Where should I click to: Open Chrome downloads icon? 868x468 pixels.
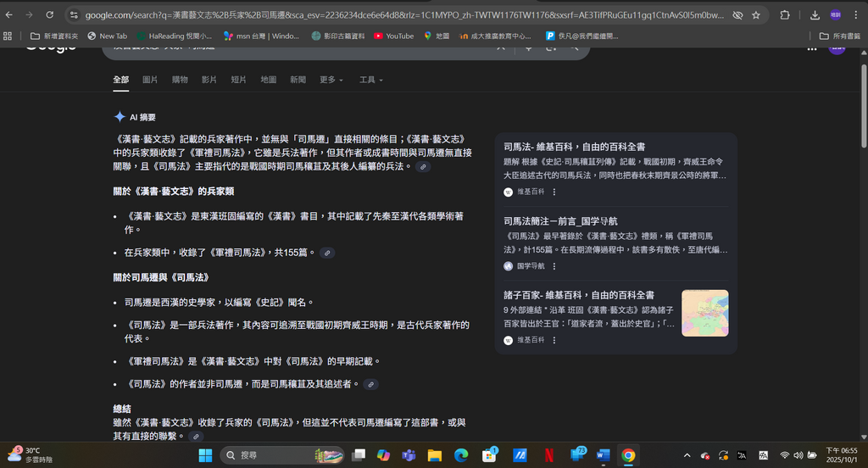click(x=815, y=14)
